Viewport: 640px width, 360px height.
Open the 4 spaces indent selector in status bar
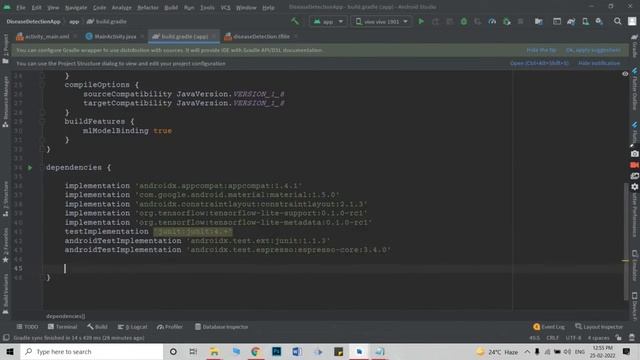(598, 338)
